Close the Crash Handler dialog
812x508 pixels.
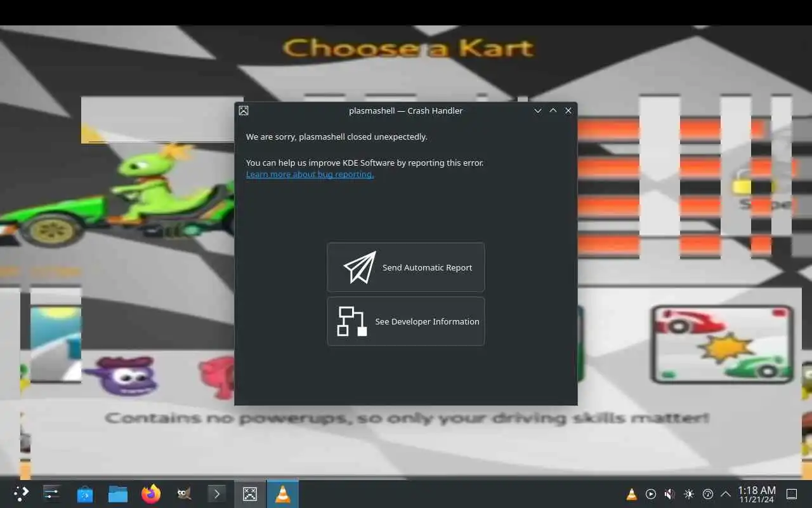pyautogui.click(x=568, y=110)
